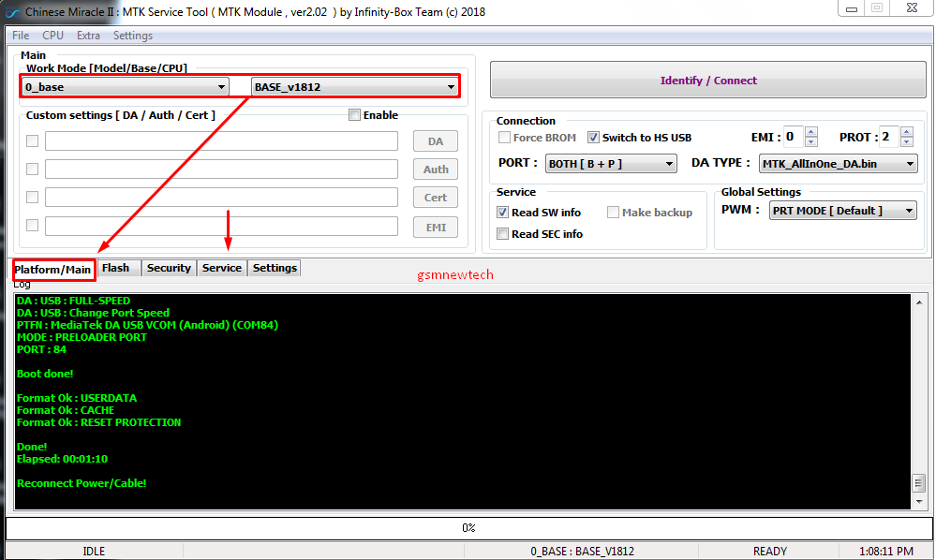The height and width of the screenshot is (560, 936).
Task: Click 'MODE : PRELOADER PORT' log line
Action: coord(82,337)
